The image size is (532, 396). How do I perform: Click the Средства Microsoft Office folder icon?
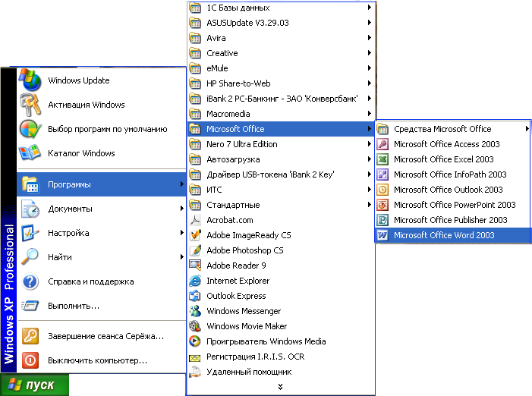382,129
